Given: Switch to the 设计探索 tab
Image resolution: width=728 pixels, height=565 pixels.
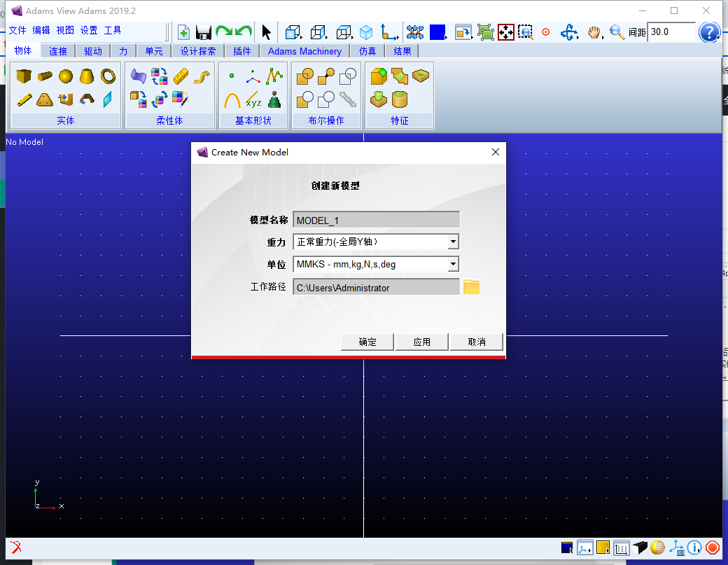Looking at the screenshot, I should tap(198, 51).
